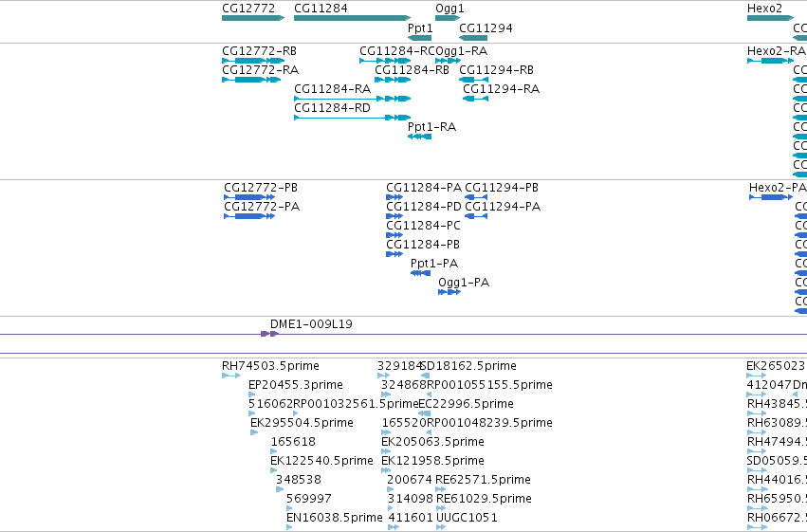Click transcript Ogg1-RA
807x532 pixels.
448,61
